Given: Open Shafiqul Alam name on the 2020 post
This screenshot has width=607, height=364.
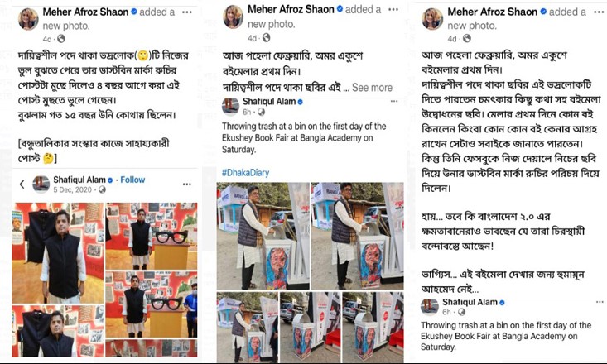Looking at the screenshot, I should click(79, 180).
